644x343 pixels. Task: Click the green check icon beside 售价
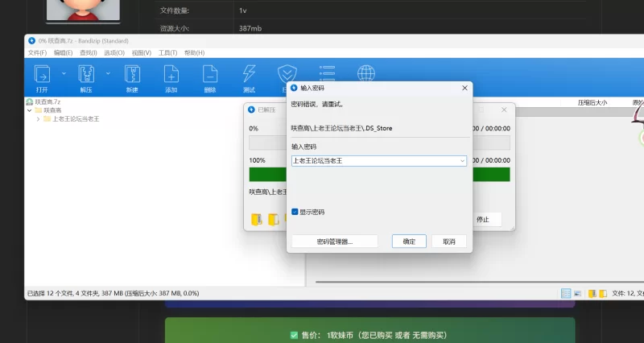[294, 335]
